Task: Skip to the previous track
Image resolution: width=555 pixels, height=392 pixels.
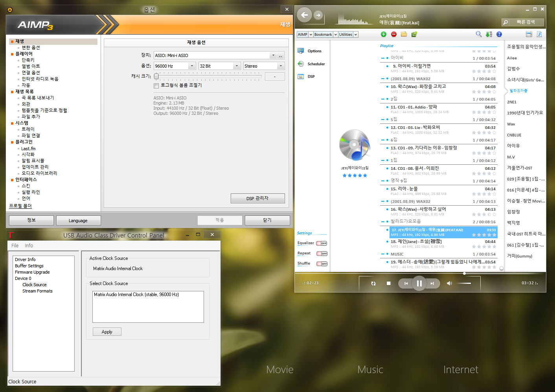Action: click(406, 283)
